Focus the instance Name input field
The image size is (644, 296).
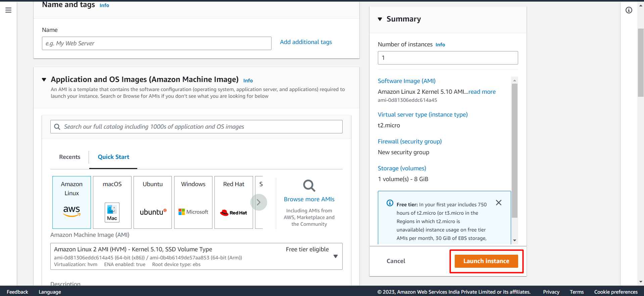tap(157, 43)
